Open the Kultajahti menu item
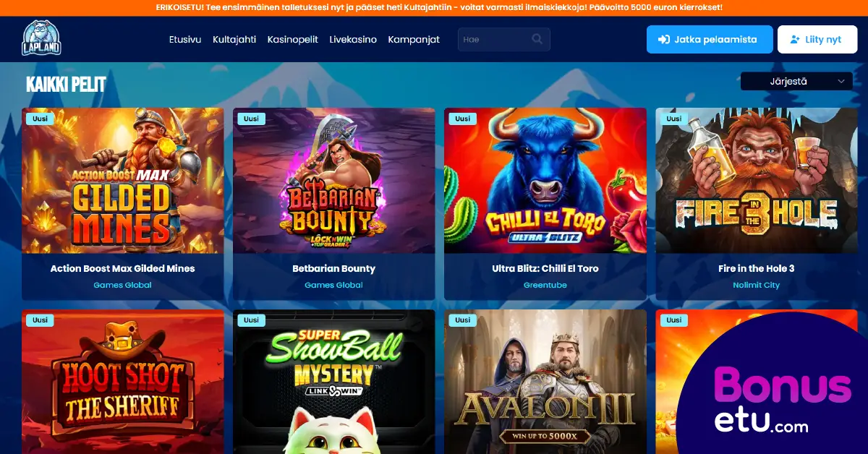 tap(234, 40)
